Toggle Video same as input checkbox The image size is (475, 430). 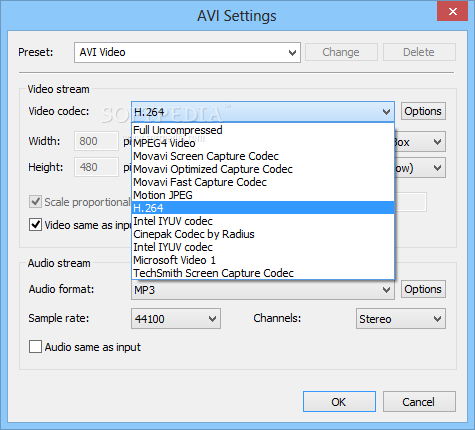(35, 225)
